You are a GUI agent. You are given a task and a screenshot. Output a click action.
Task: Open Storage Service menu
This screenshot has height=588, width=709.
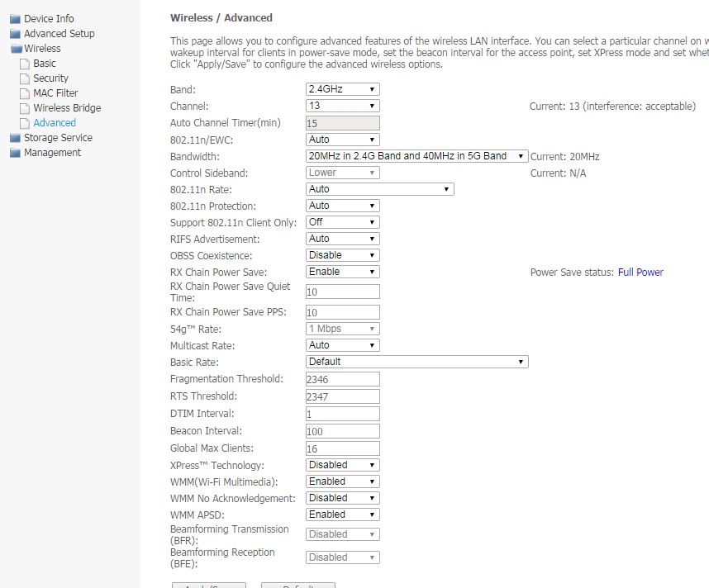[x=58, y=137]
